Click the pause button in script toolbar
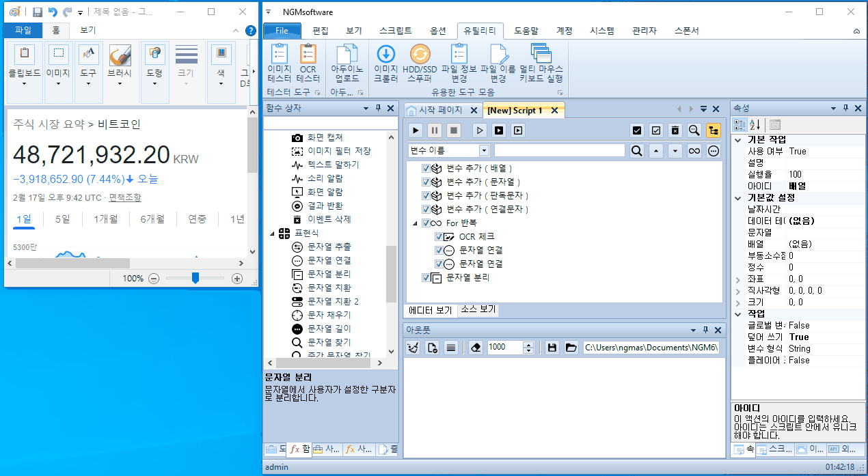Viewport: 868px width, 476px height. 435,130
